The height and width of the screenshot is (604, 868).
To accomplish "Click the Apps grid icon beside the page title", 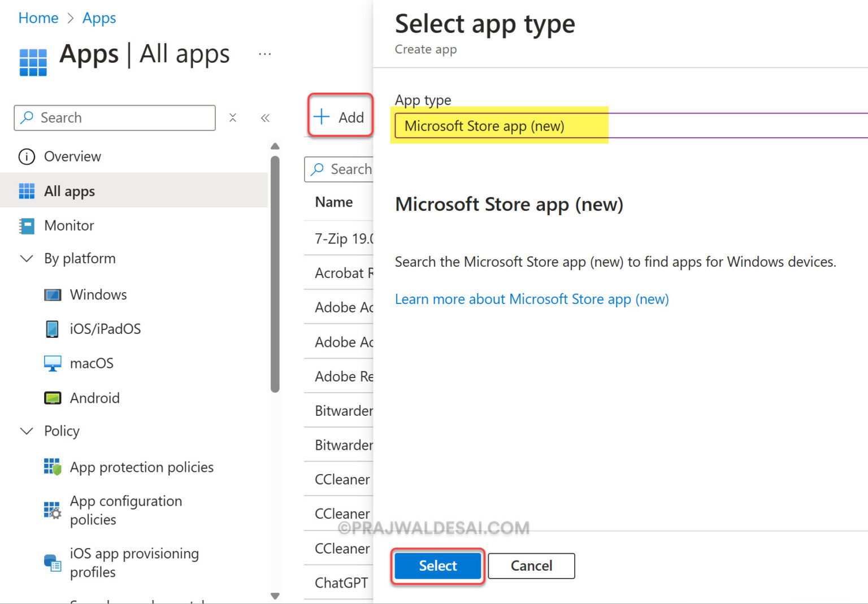I will click(x=33, y=62).
